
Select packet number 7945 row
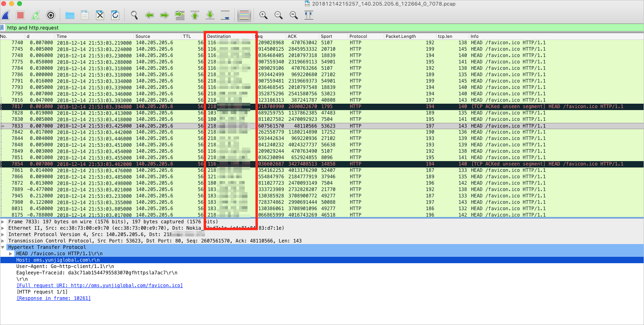[322, 196]
